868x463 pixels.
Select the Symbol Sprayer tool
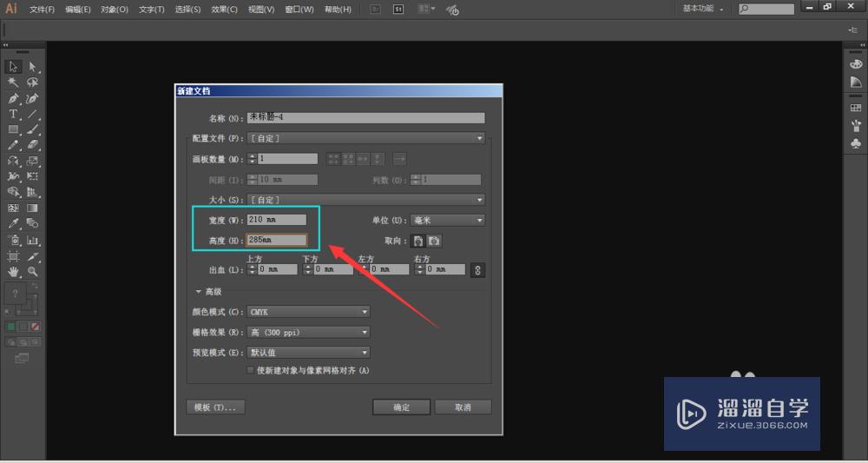click(13, 241)
